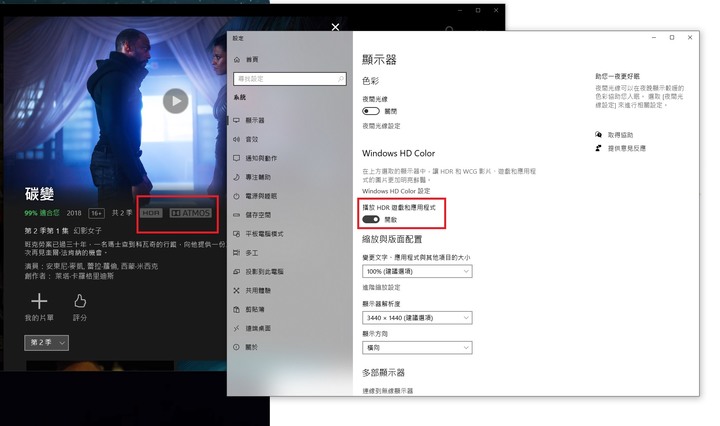This screenshot has height=426, width=720.
Task: Play the 碳變 episode preview
Action: [x=175, y=101]
